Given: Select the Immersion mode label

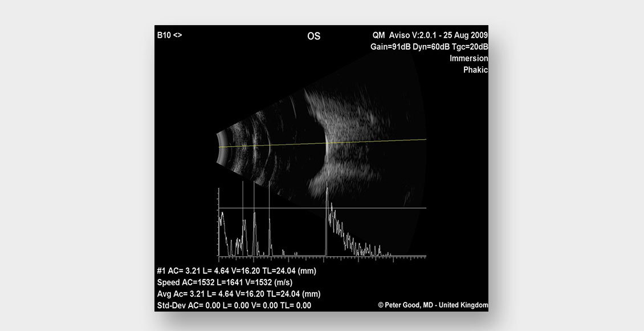Looking at the screenshot, I should pos(468,58).
